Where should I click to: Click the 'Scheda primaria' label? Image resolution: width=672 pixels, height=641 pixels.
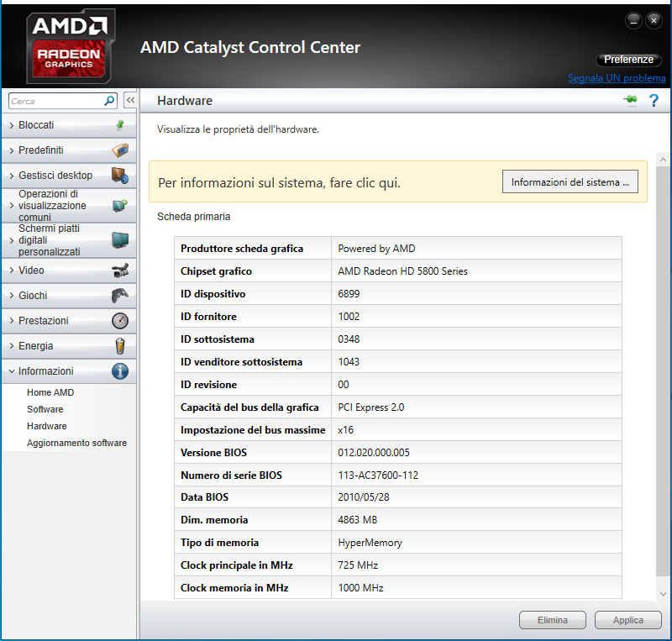(x=193, y=217)
